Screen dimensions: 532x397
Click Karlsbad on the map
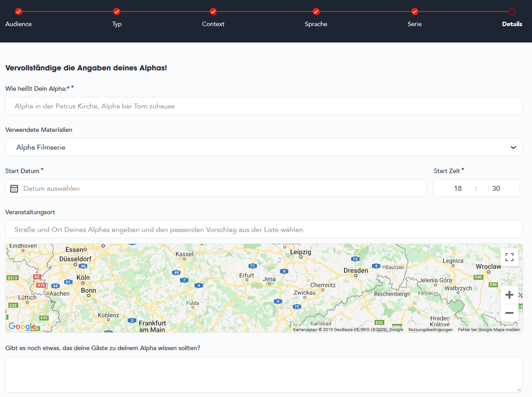(321, 324)
